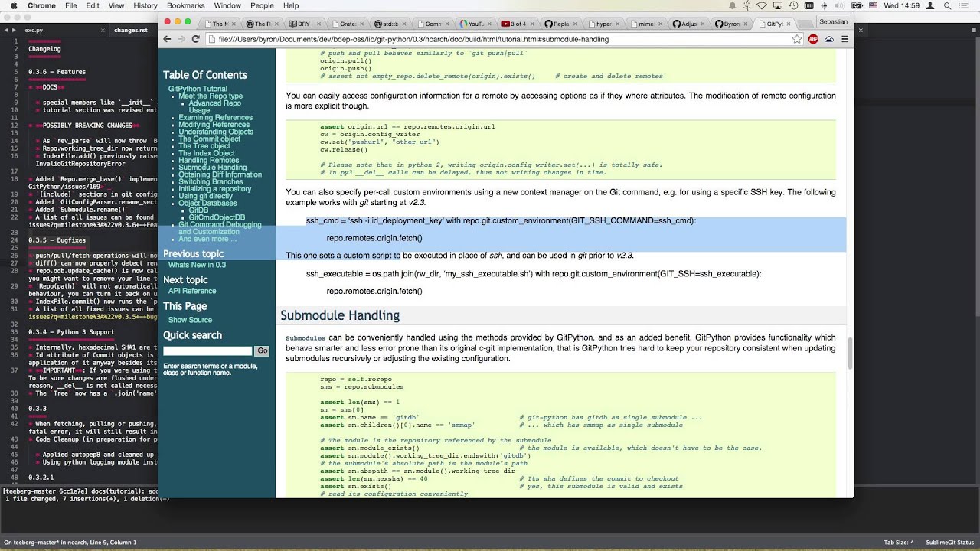The height and width of the screenshot is (551, 980).
Task: Go to 'Meet the Repo type' section
Action: click(x=211, y=96)
